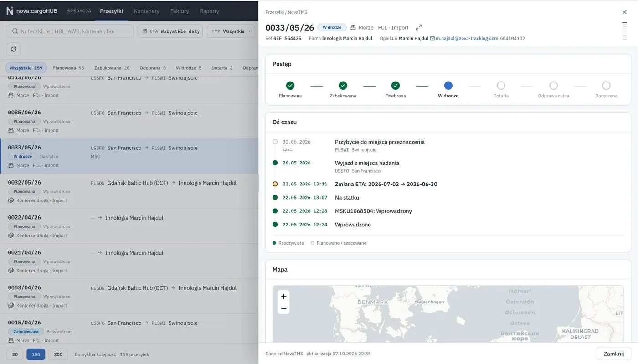Set page size to 100
The height and width of the screenshot is (364, 638).
(x=36, y=354)
